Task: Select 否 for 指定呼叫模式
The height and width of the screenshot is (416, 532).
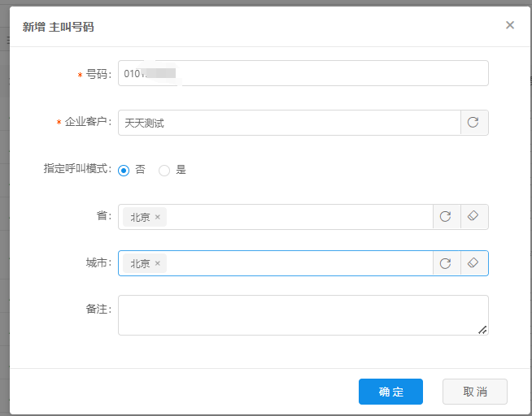Action: (124, 171)
